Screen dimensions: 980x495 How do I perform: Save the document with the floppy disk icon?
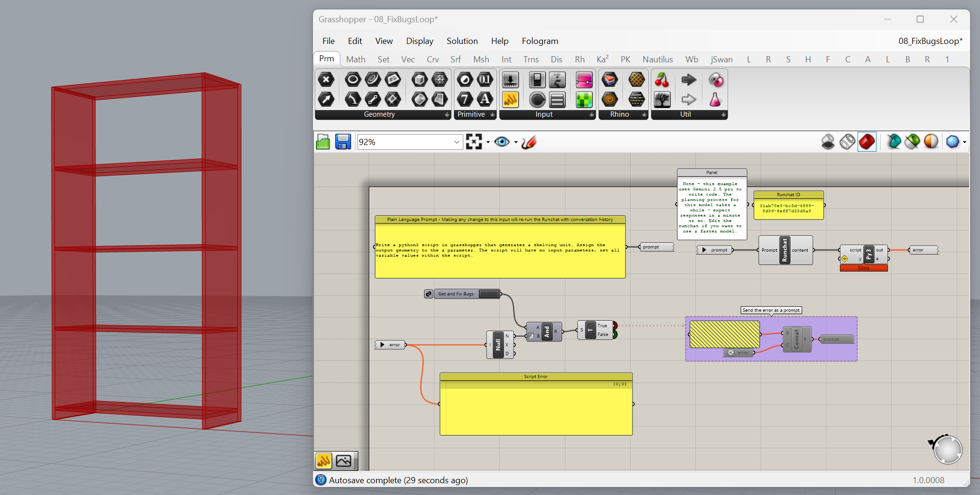coord(343,142)
